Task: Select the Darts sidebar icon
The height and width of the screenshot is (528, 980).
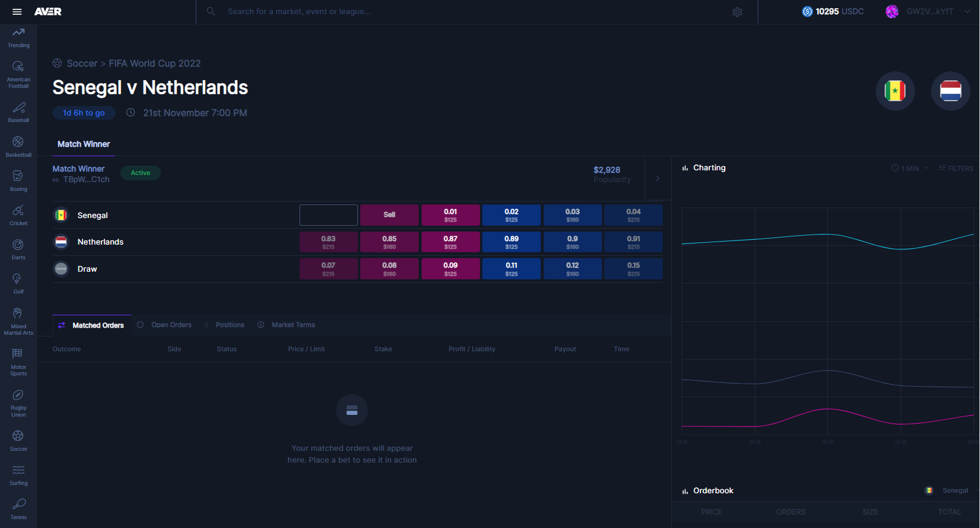Action: coord(18,249)
